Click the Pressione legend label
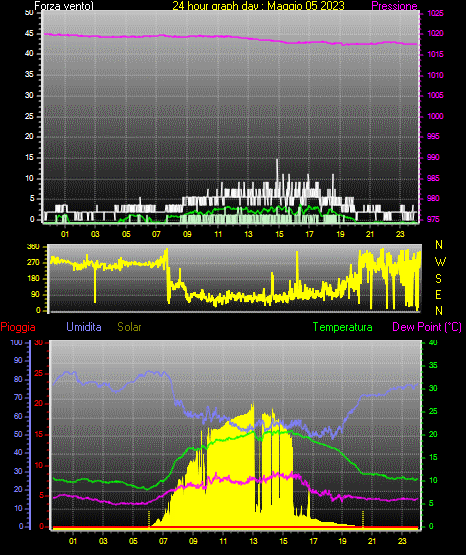This screenshot has width=466, height=555. (394, 6)
